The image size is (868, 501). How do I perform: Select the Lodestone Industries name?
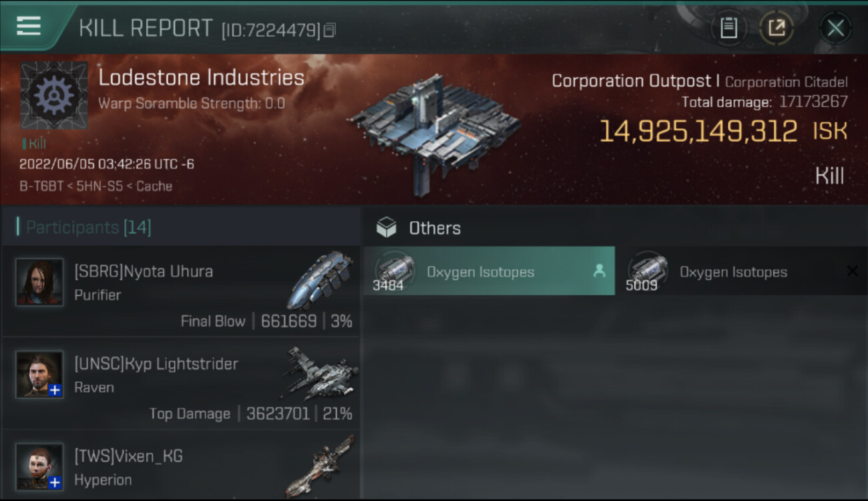pyautogui.click(x=201, y=77)
